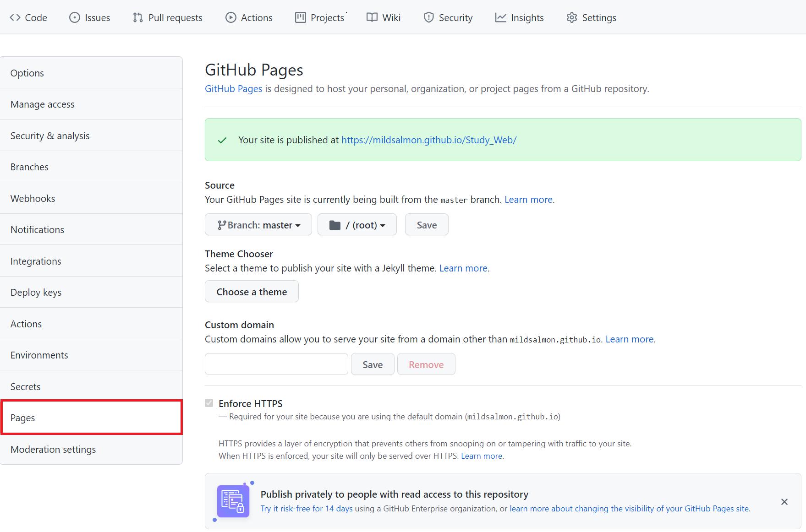Open the Code tab icon
Image resolution: width=806 pixels, height=532 pixels.
click(15, 17)
